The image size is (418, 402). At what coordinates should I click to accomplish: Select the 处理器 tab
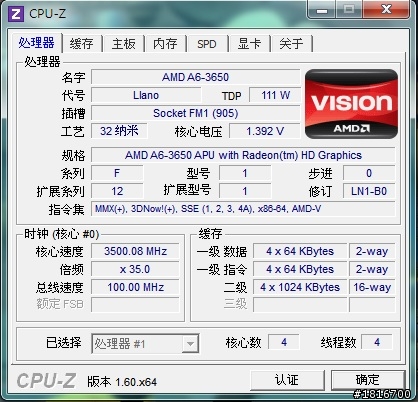click(x=37, y=43)
